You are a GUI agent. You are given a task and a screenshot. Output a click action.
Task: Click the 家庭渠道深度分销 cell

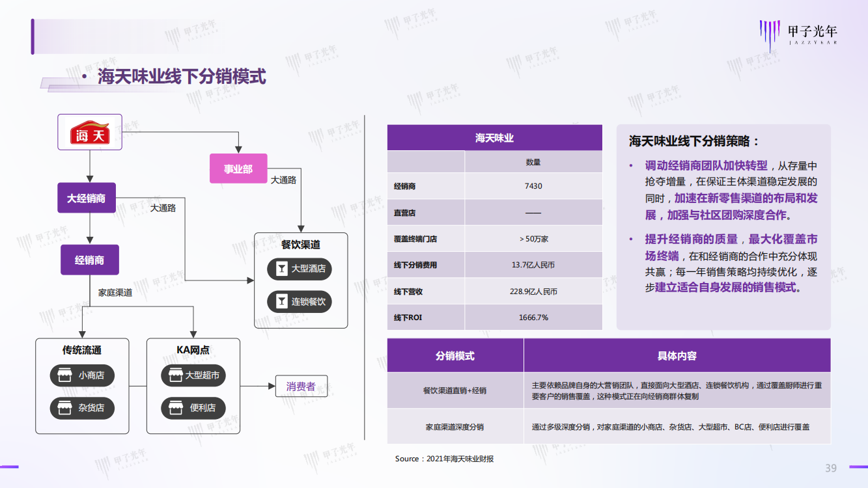(x=455, y=427)
